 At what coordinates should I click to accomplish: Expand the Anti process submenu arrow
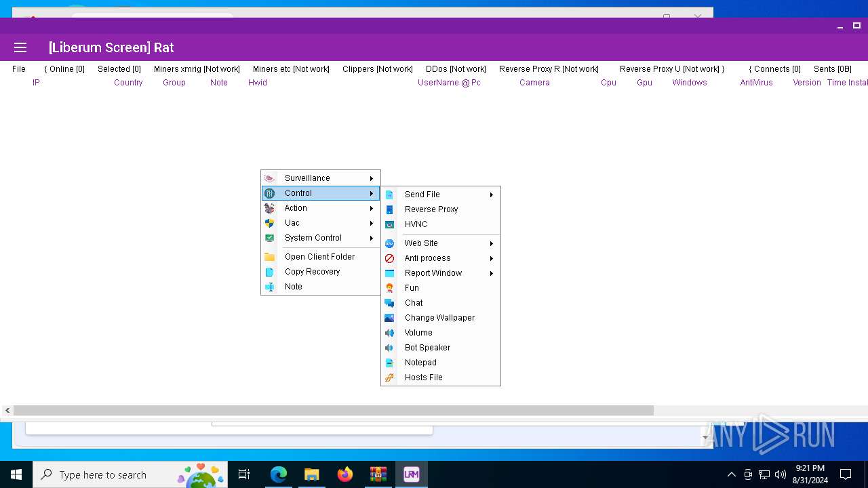point(492,258)
